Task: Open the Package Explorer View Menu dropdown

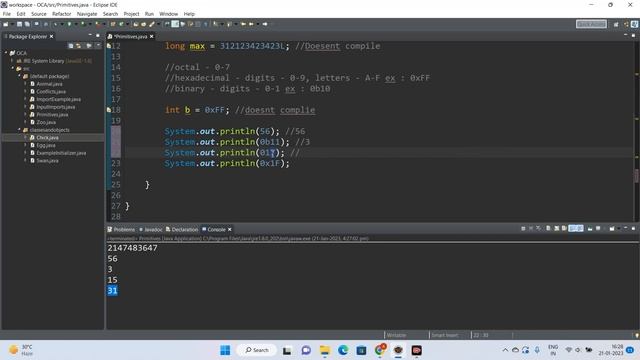Action: (98, 46)
